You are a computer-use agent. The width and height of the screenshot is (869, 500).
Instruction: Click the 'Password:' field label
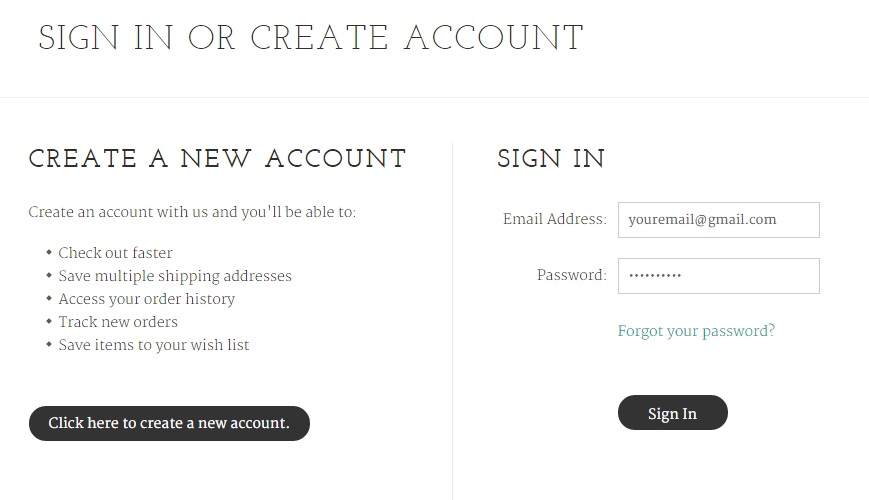pos(571,275)
